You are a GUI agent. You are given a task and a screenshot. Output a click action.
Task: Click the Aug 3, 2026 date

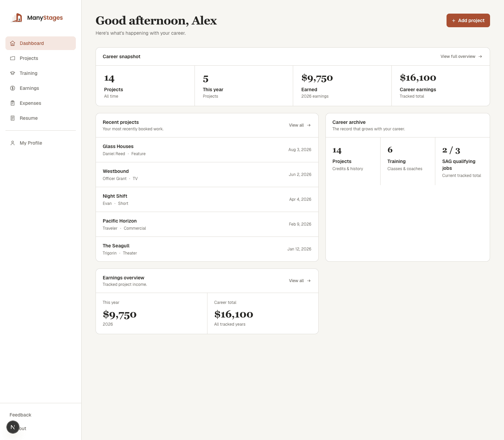[300, 150]
